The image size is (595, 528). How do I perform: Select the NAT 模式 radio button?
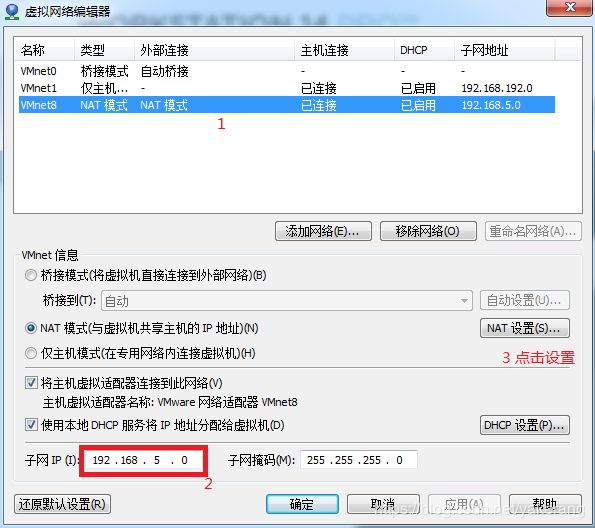coord(31,328)
